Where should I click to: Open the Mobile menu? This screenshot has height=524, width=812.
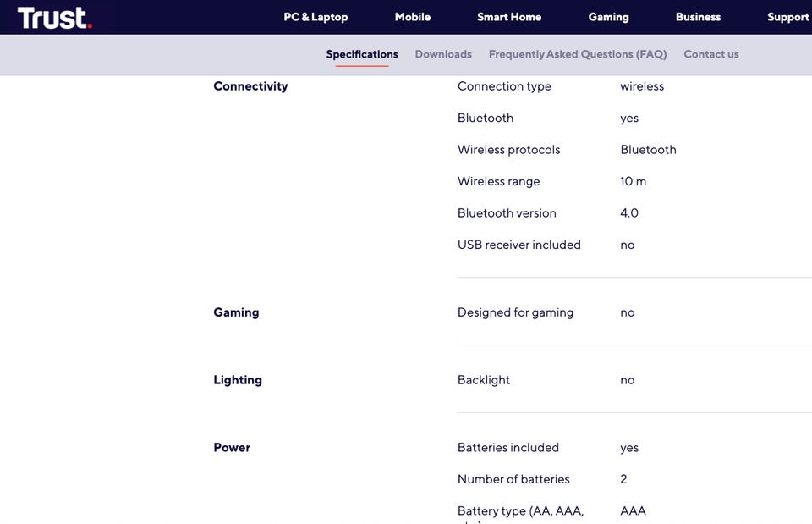click(413, 17)
